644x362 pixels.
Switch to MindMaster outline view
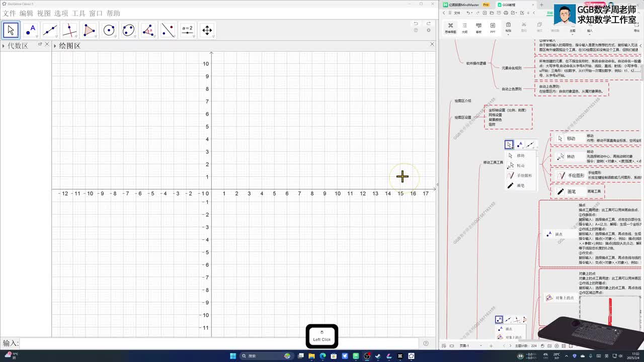464,28
